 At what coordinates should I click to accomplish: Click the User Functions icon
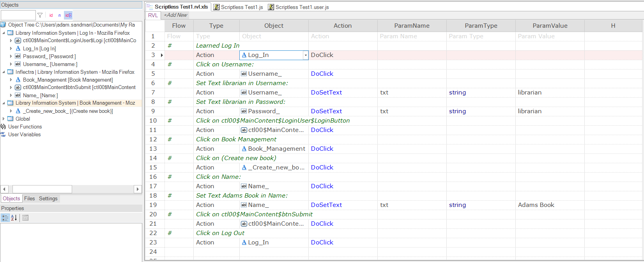pos(3,127)
